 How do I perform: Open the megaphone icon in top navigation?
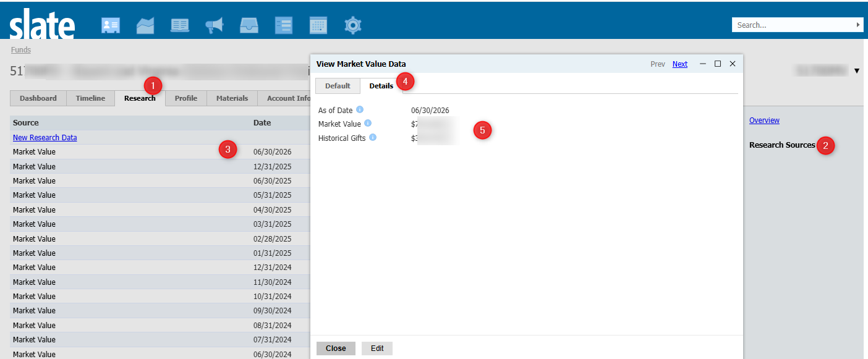pyautogui.click(x=214, y=25)
